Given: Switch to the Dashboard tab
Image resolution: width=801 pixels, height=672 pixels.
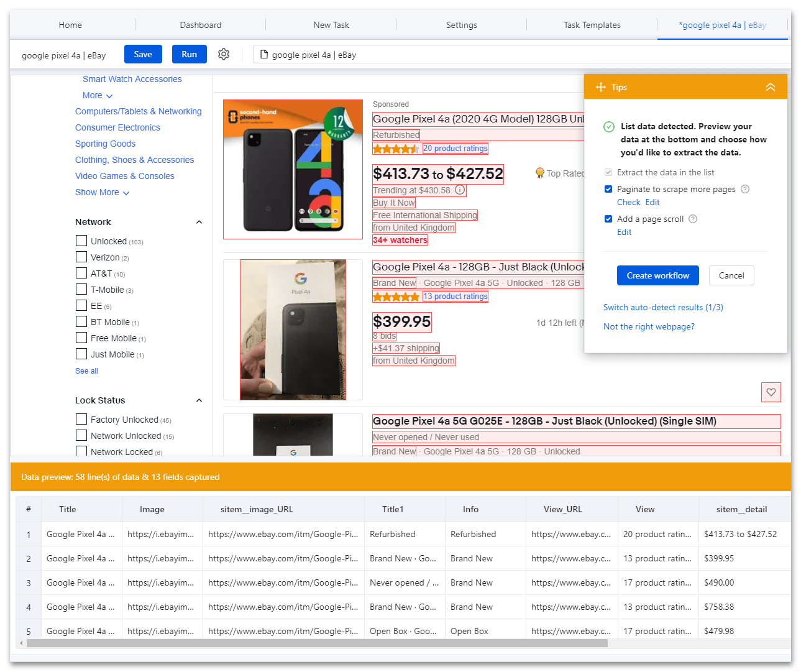Looking at the screenshot, I should click(201, 25).
